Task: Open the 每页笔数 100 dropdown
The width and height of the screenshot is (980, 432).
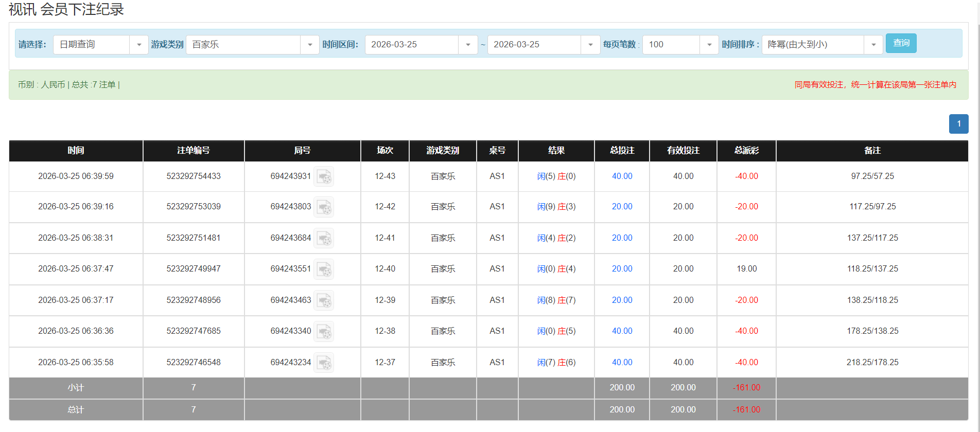Action: (709, 45)
